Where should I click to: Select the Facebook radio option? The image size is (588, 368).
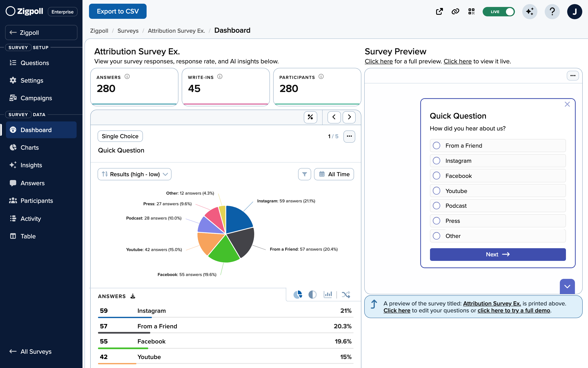point(437,176)
